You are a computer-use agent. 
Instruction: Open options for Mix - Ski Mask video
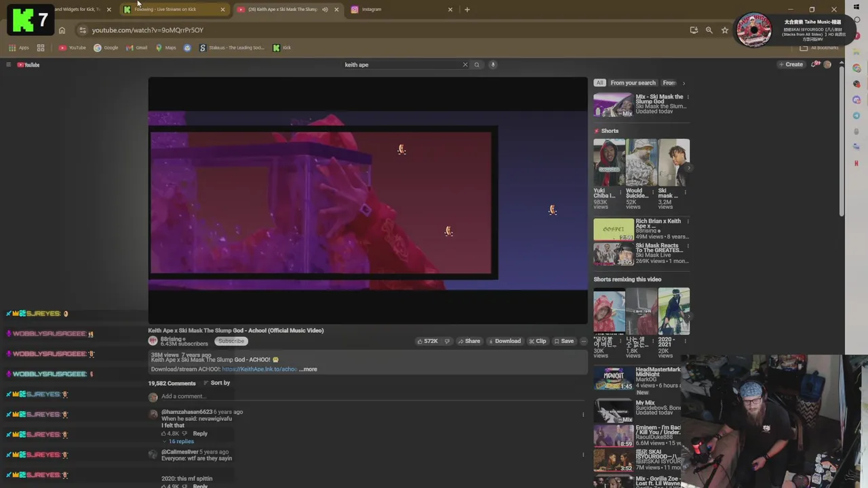[688, 97]
